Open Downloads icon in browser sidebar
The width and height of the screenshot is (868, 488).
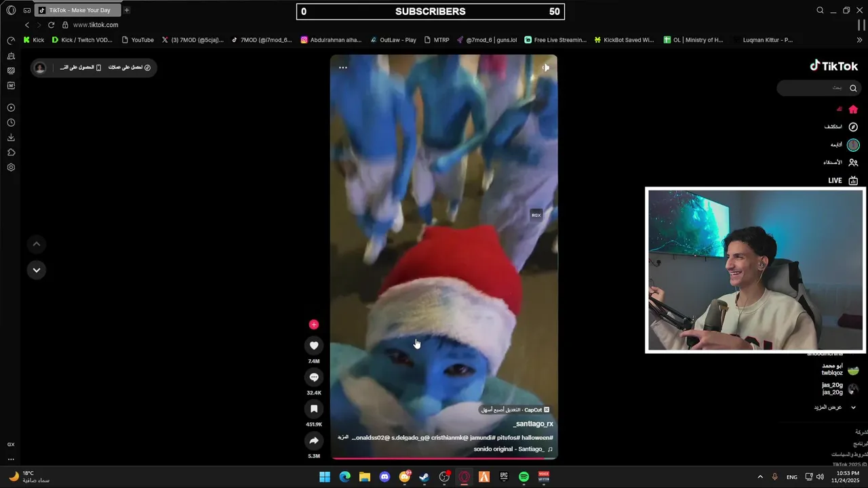tap(11, 138)
